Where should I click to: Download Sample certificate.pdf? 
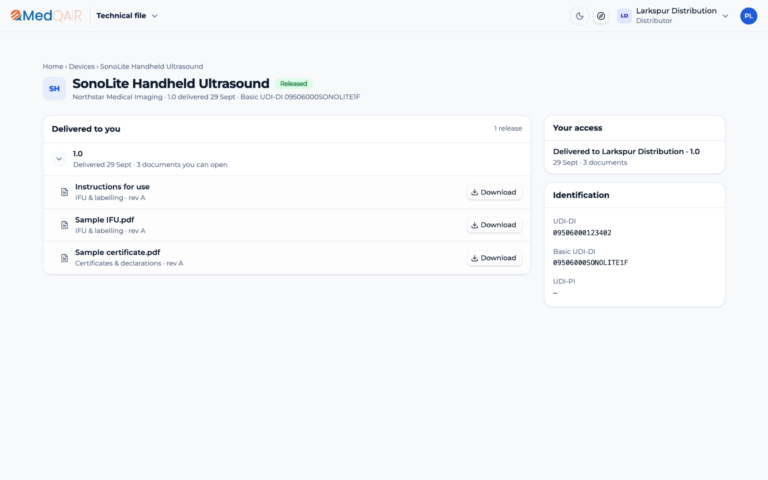494,258
